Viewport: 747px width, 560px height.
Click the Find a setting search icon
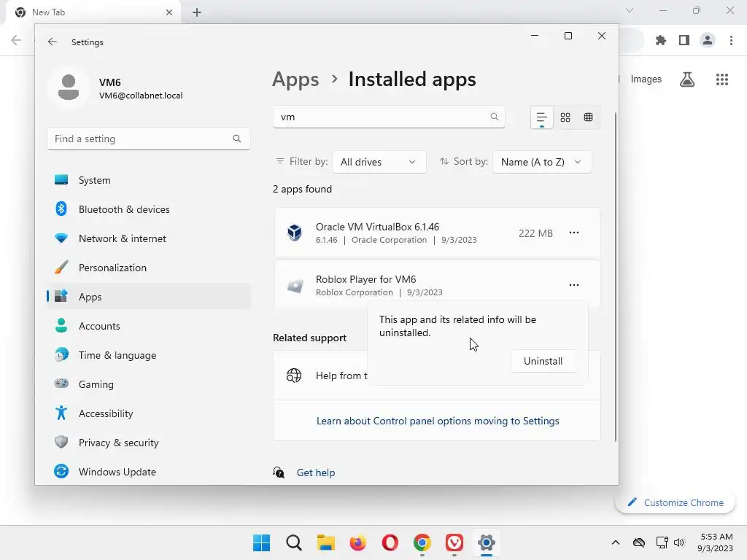[237, 139]
